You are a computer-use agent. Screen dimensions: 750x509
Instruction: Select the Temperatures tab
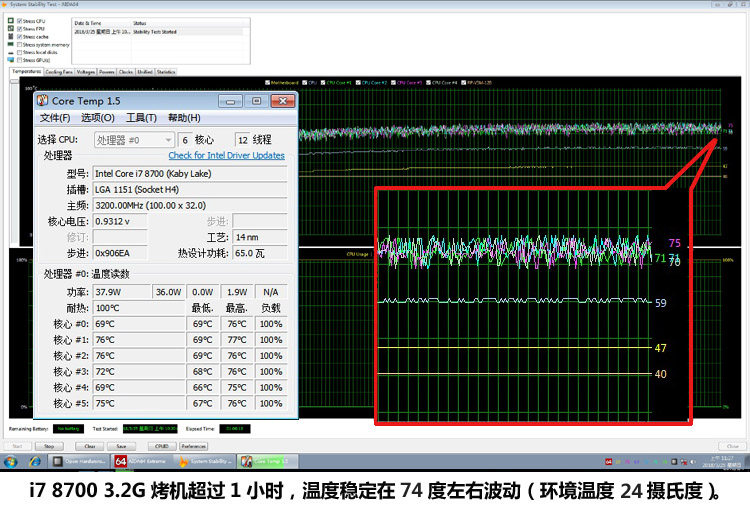26,71
